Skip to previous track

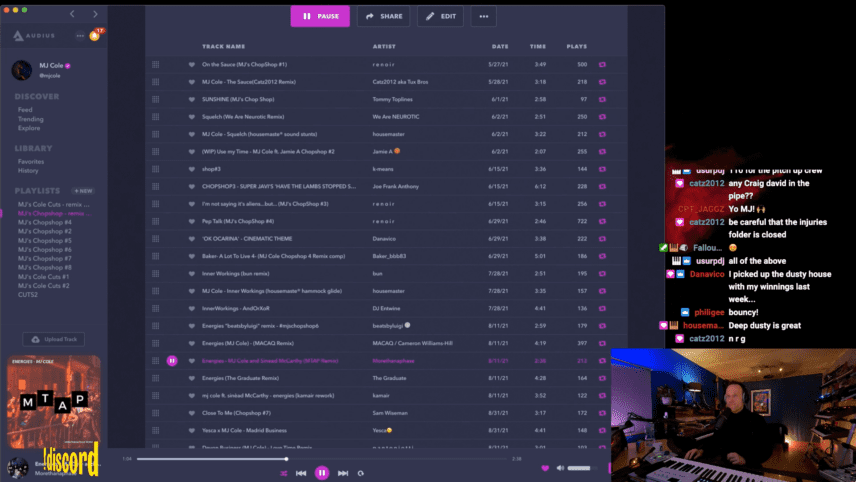click(x=301, y=473)
